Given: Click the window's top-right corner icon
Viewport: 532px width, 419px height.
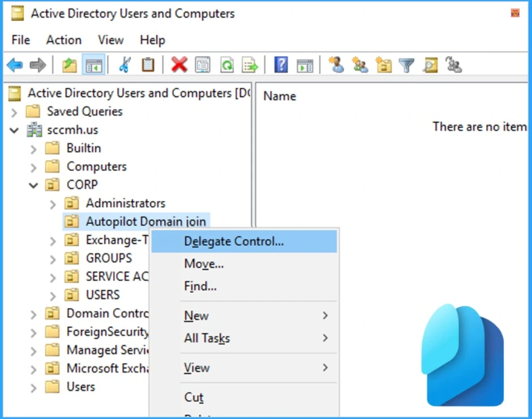Looking at the screenshot, I should pyautogui.click(x=515, y=13).
